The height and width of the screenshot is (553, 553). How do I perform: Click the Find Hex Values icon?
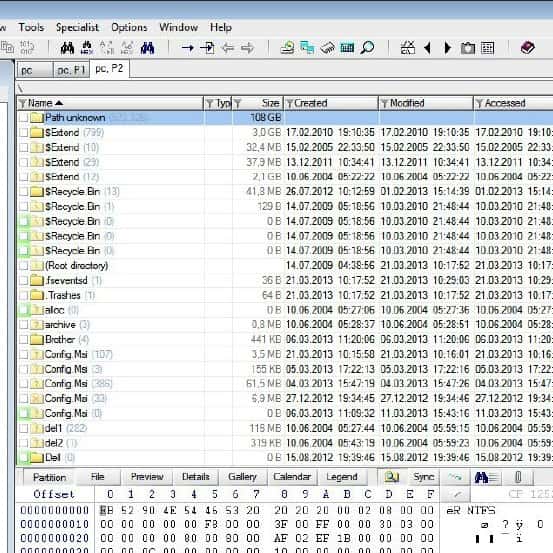coord(86,48)
